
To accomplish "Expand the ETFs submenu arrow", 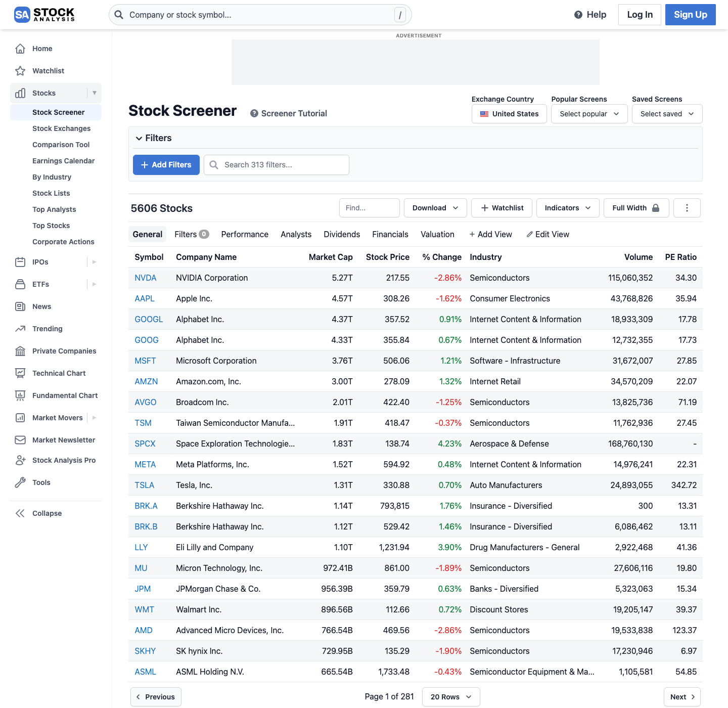I will [x=95, y=284].
